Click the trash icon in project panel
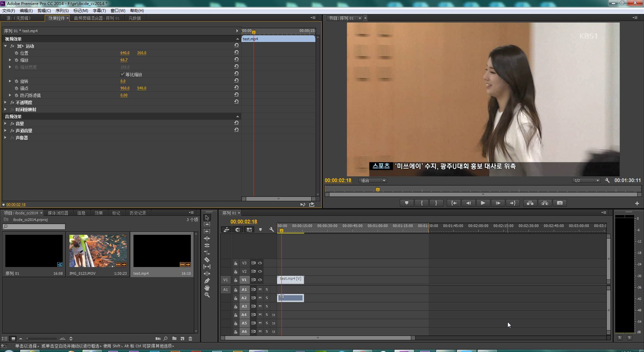644x352 pixels. tap(191, 339)
